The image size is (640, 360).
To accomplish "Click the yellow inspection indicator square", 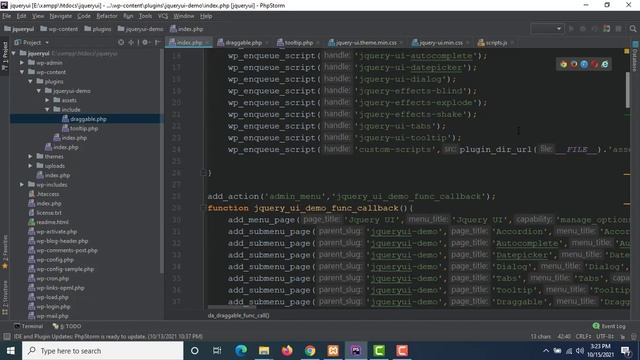I will 627,51.
